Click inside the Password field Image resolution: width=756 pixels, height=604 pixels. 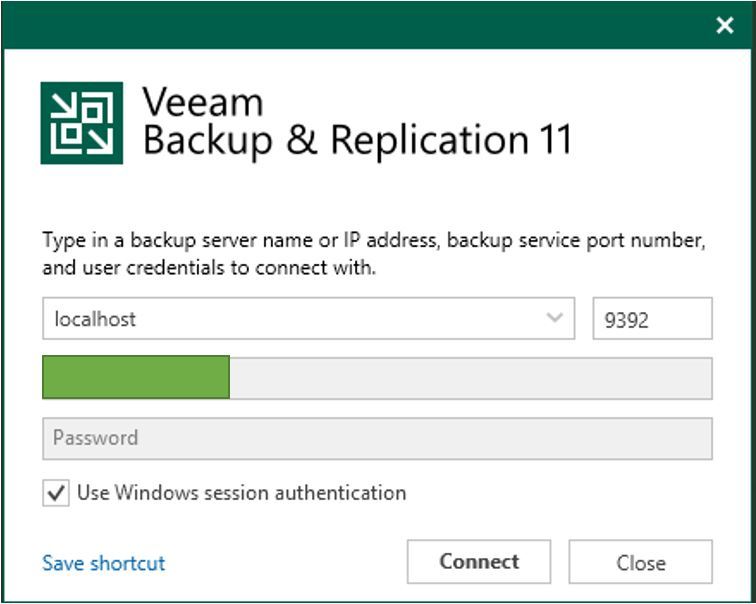click(x=377, y=438)
